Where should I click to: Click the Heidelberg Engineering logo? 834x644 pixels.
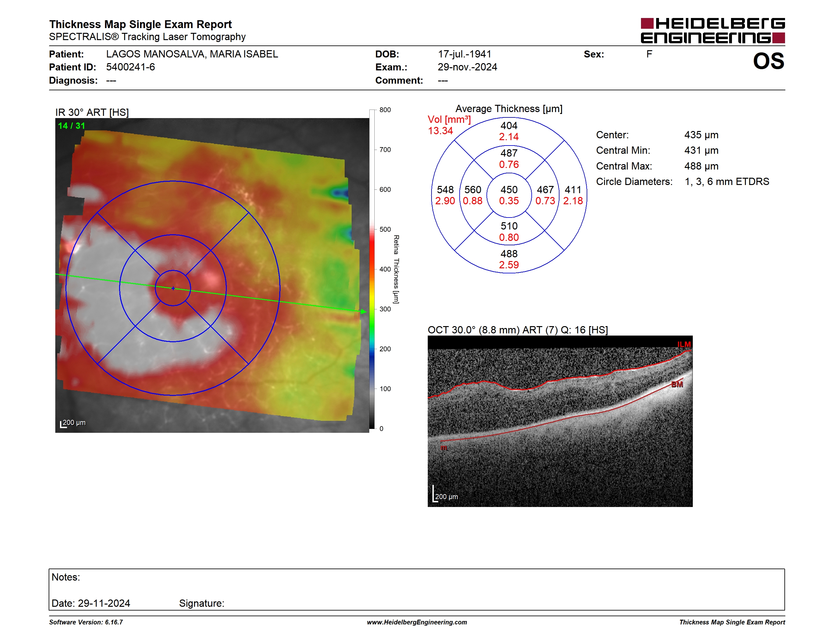713,31
